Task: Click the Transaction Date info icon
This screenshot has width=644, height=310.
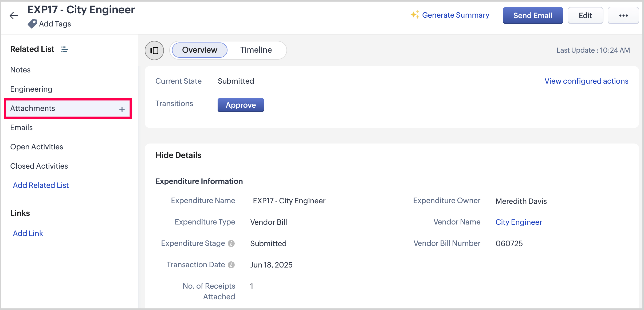Action: [x=231, y=265]
